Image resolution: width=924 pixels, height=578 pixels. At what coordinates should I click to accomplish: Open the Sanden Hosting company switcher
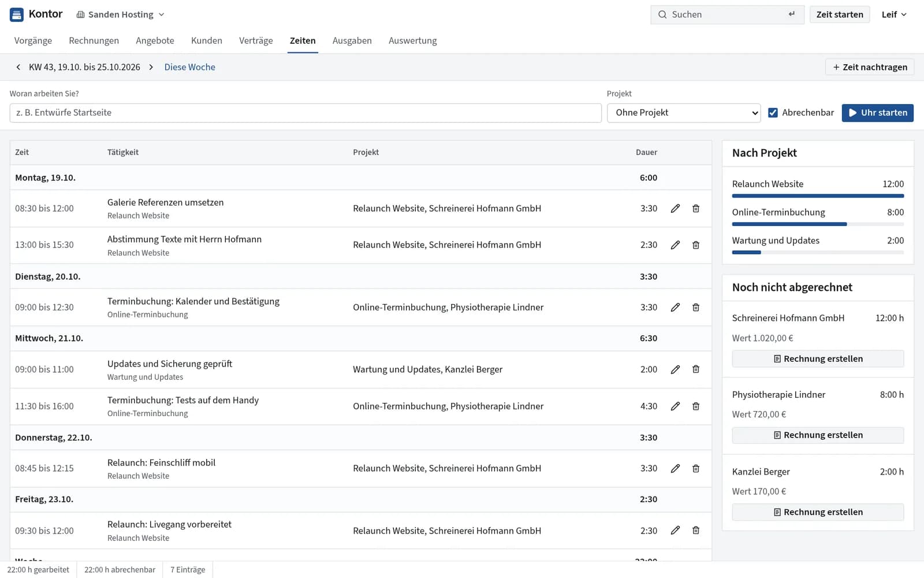click(121, 14)
